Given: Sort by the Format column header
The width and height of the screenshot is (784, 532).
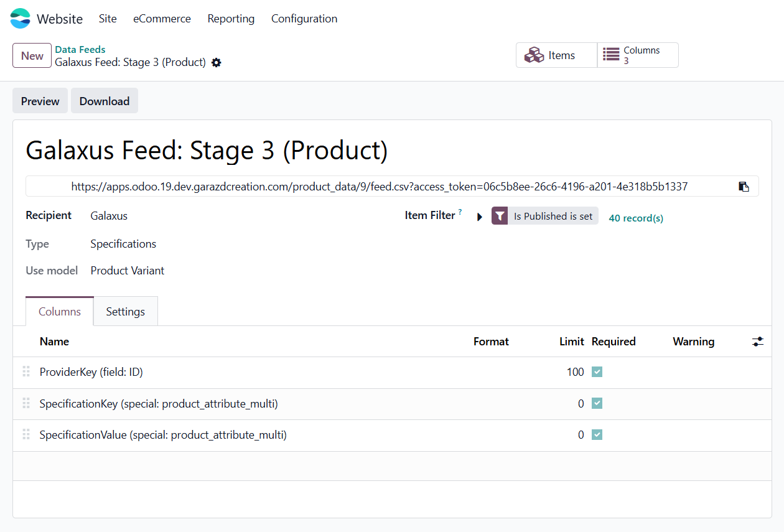Looking at the screenshot, I should [491, 342].
